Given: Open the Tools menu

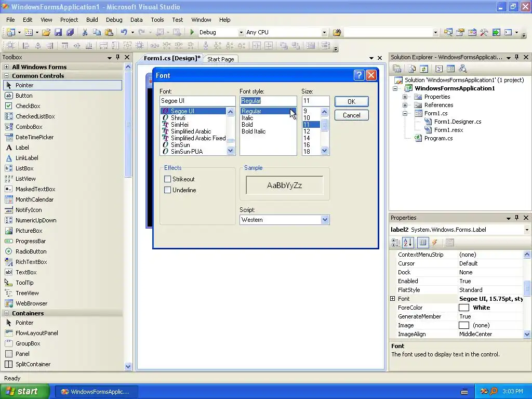Looking at the screenshot, I should pyautogui.click(x=157, y=20).
